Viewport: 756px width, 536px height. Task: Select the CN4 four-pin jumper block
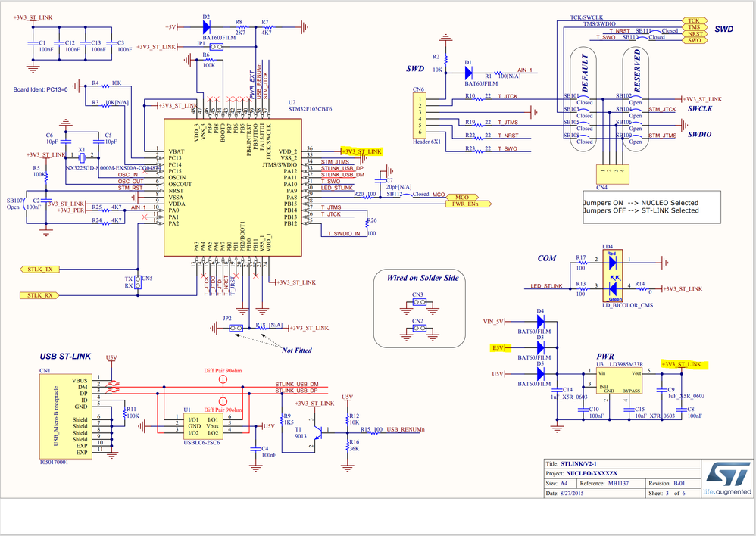(x=612, y=174)
